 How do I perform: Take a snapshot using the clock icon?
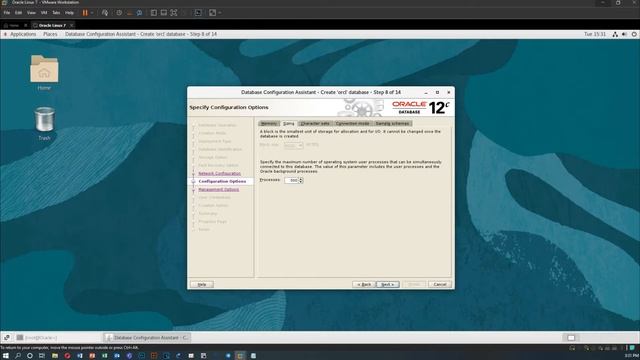[x=119, y=13]
